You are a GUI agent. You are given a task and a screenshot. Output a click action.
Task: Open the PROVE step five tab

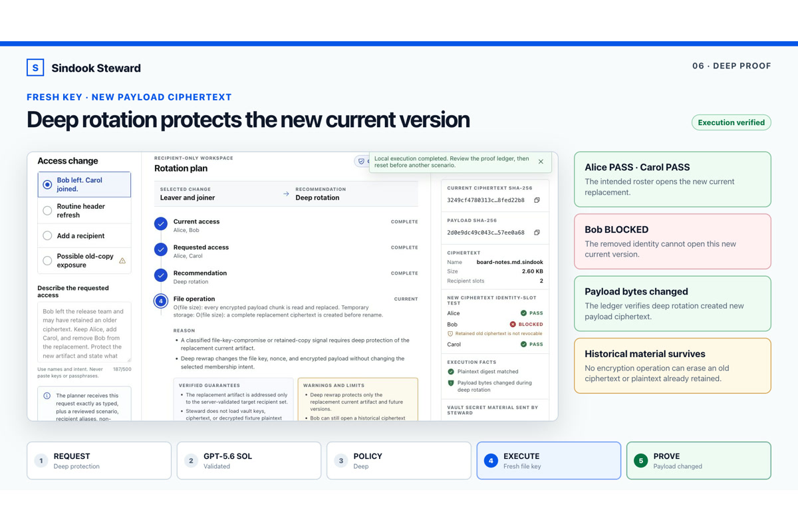pos(699,461)
